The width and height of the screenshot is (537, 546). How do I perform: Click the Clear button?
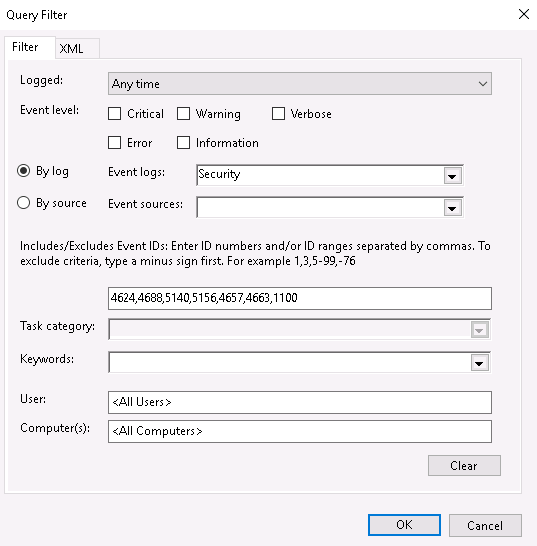pyautogui.click(x=464, y=466)
